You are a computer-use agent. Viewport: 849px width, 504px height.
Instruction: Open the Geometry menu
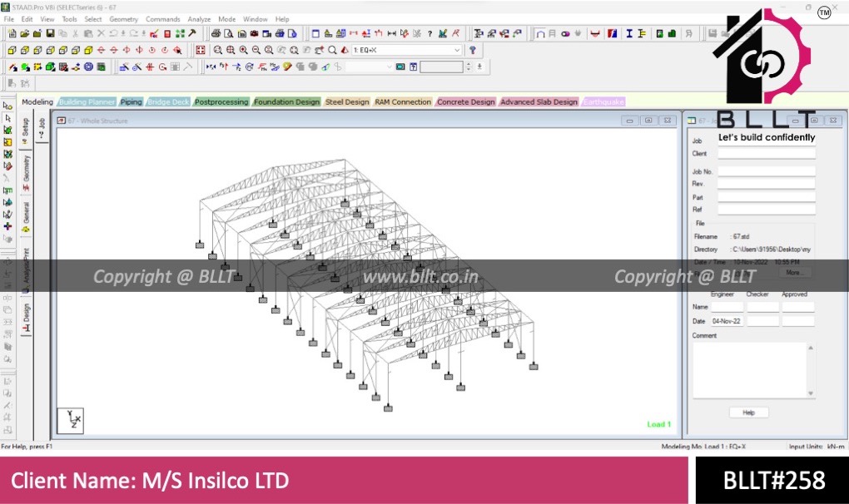click(123, 19)
